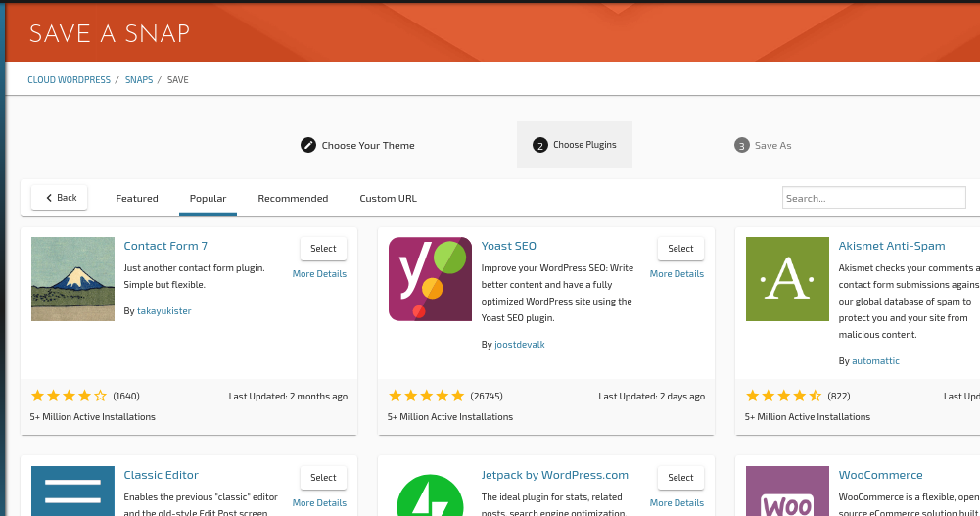Screen dimensions: 980x516
Task: Click the Choose Your Theme step
Action: click(x=357, y=145)
